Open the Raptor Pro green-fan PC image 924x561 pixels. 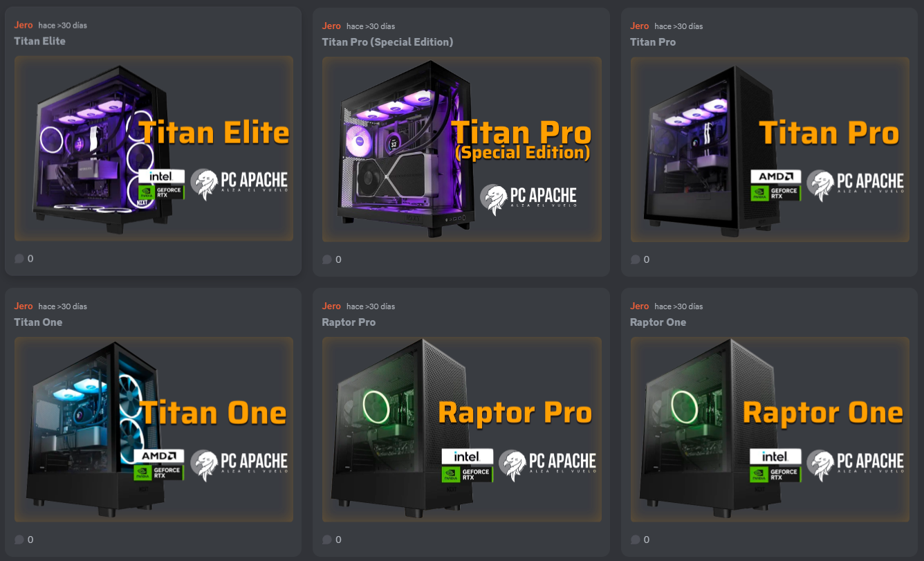(x=462, y=430)
